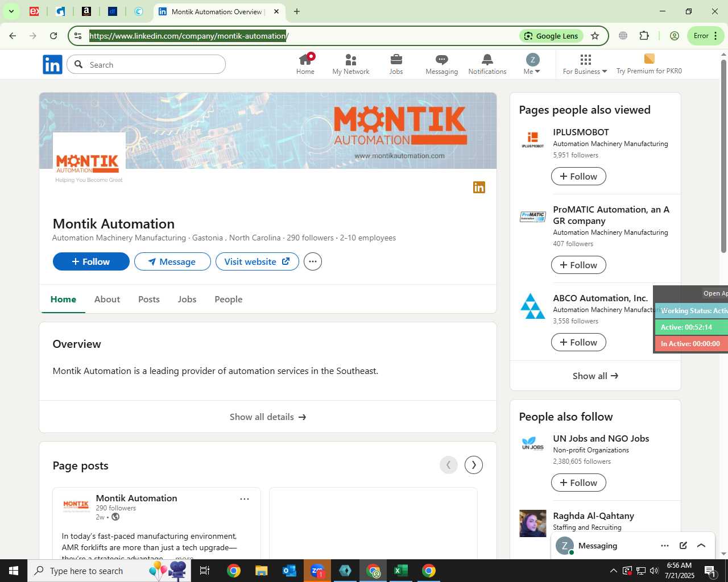
Task: Click ABCO Automation logo thumbnail
Action: click(x=533, y=306)
